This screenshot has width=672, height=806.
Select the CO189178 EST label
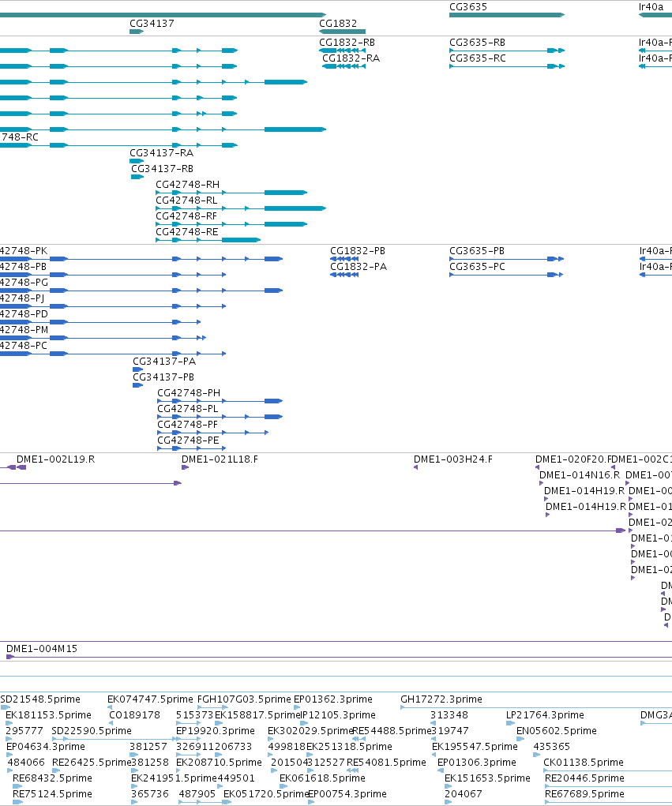(x=135, y=715)
